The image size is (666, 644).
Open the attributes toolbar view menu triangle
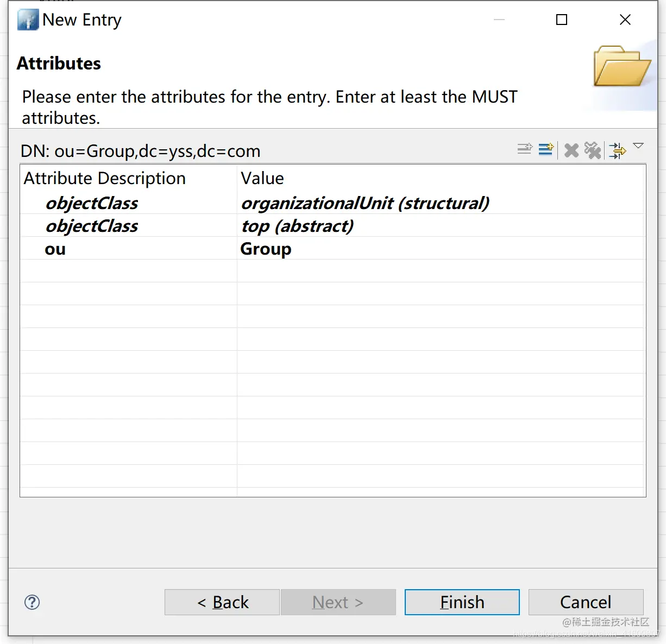639,146
